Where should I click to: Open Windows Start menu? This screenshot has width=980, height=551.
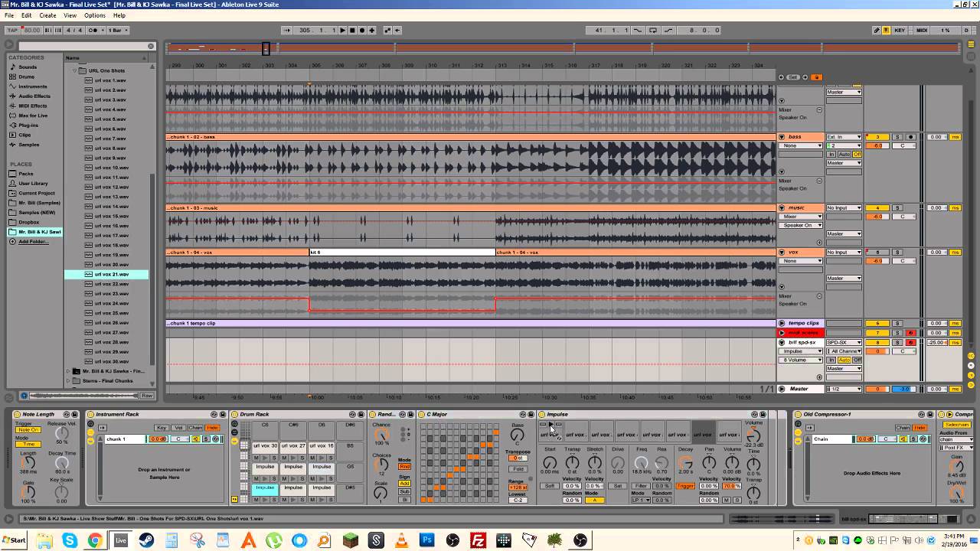pos(14,541)
